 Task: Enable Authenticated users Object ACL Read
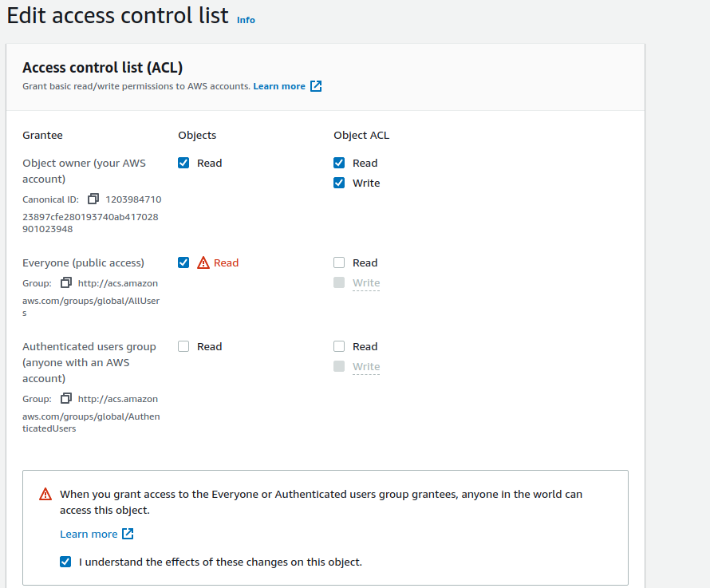tap(339, 346)
